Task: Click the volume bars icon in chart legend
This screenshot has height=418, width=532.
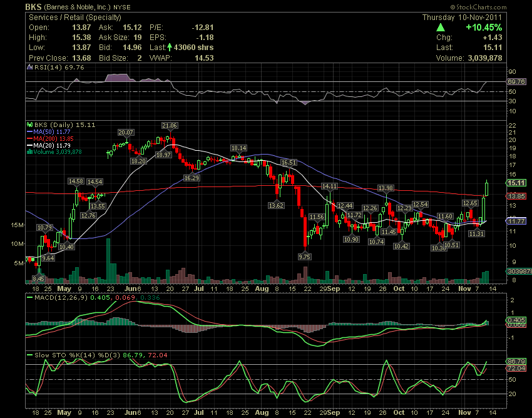Action: coord(29,151)
